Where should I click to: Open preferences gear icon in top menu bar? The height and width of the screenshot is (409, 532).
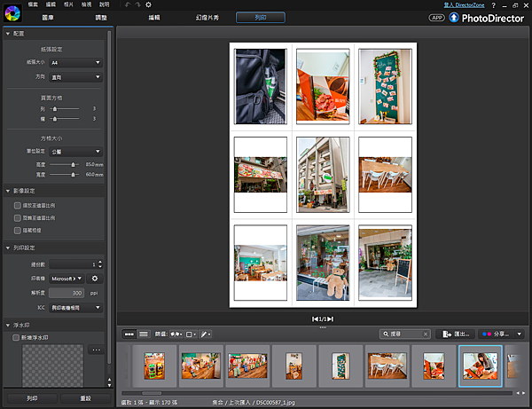(x=148, y=4)
